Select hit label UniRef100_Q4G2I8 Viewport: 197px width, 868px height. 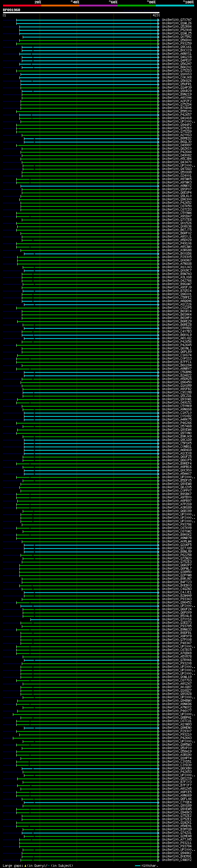click(177, 57)
